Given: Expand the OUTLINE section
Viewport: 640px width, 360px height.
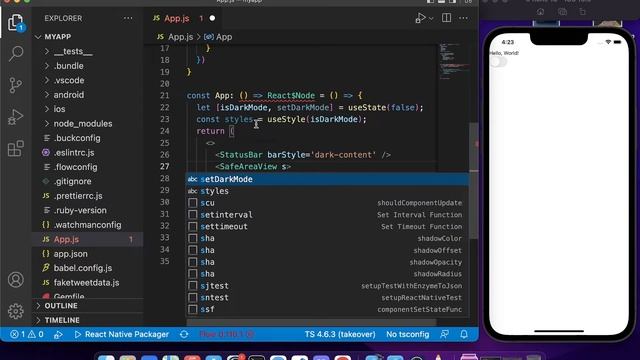Looking at the screenshot, I should (x=61, y=306).
